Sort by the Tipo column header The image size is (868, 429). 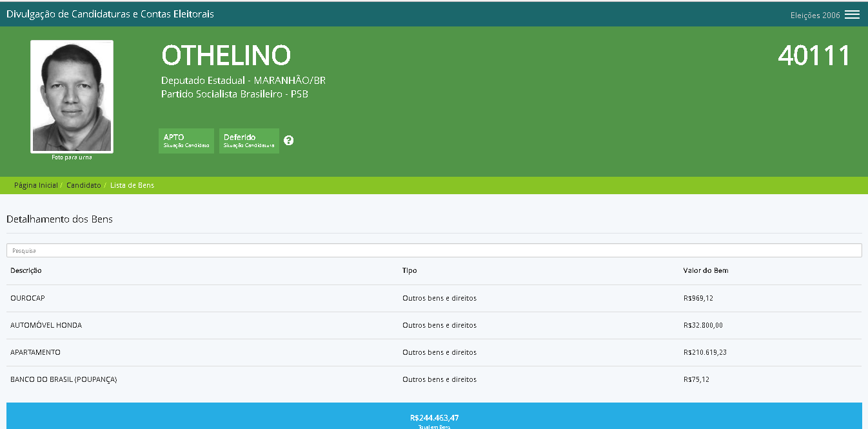coord(409,270)
